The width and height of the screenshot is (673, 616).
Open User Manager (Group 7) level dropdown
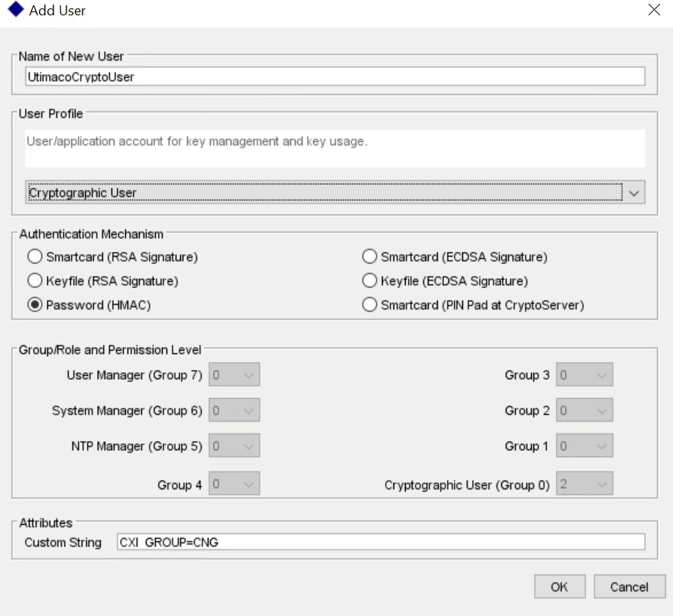click(235, 374)
